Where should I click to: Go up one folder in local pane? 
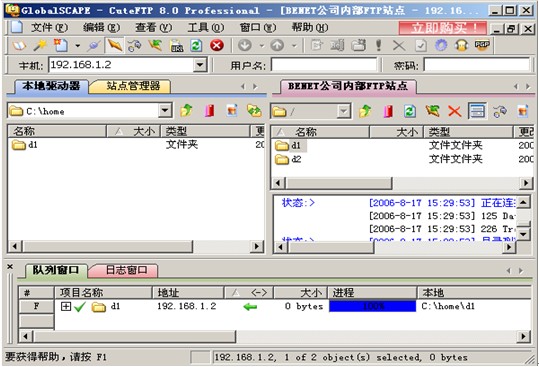(186, 111)
